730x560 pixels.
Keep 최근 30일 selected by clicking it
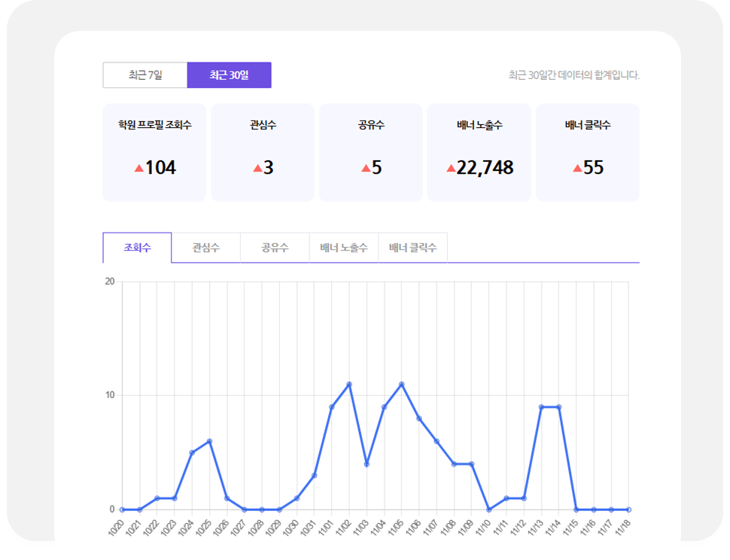[229, 75]
